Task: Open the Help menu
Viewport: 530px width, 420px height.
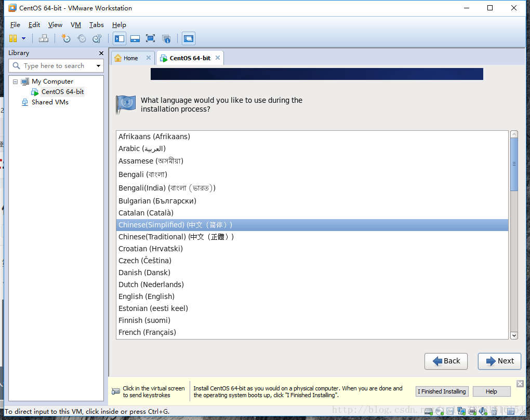Action: 119,24
